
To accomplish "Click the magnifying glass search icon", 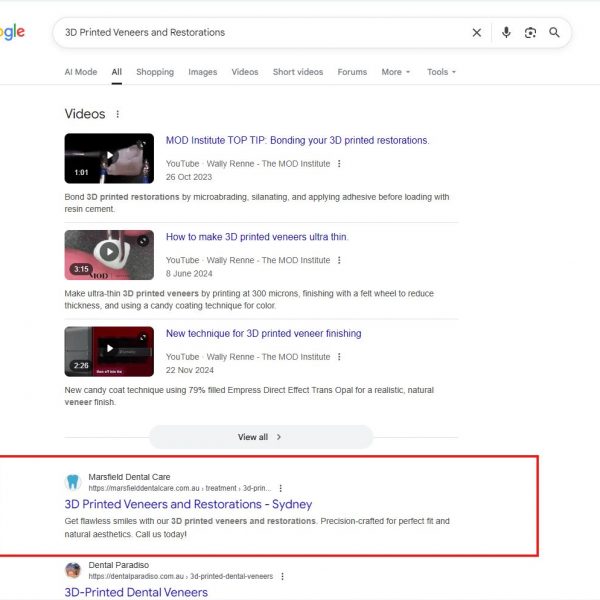I will [554, 33].
